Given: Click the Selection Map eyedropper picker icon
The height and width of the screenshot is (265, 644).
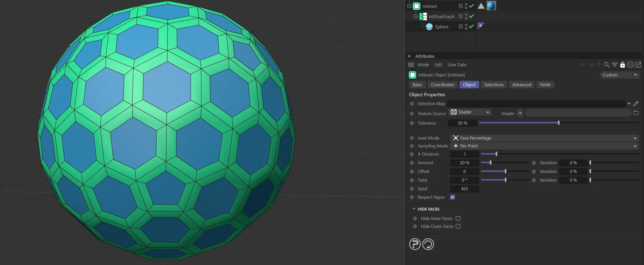Looking at the screenshot, I should tap(636, 104).
